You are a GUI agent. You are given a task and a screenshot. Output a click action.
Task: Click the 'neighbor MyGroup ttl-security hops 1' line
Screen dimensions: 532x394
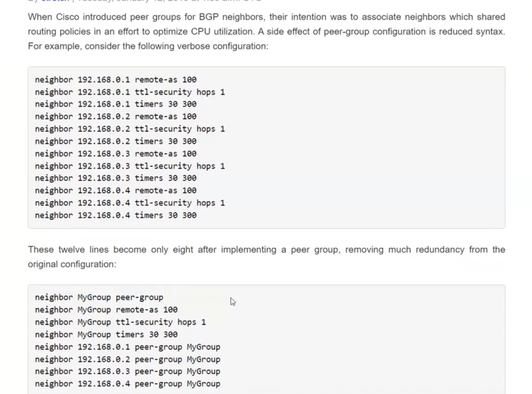coord(120,322)
